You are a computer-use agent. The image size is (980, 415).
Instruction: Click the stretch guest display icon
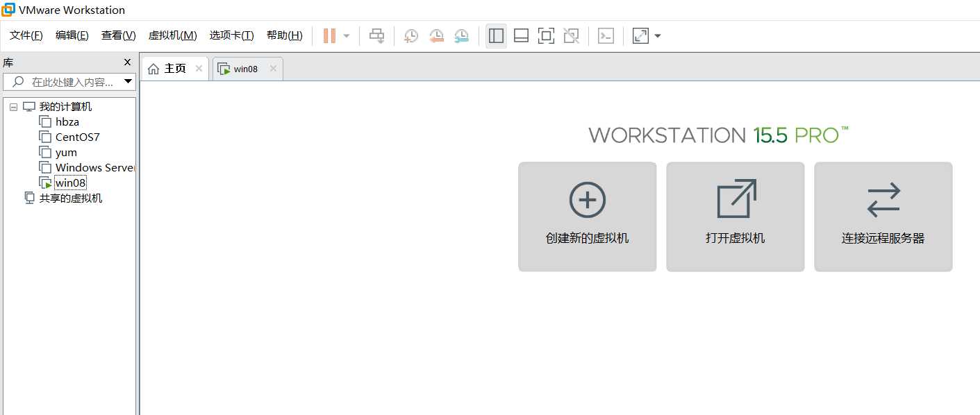point(640,35)
